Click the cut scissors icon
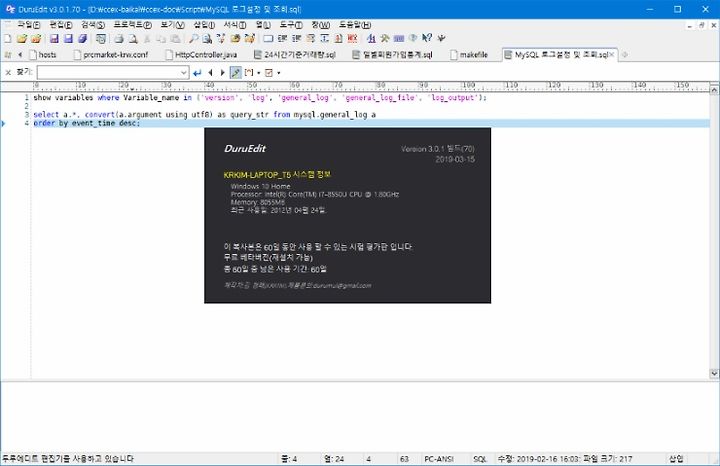720x466 pixels. point(147,39)
